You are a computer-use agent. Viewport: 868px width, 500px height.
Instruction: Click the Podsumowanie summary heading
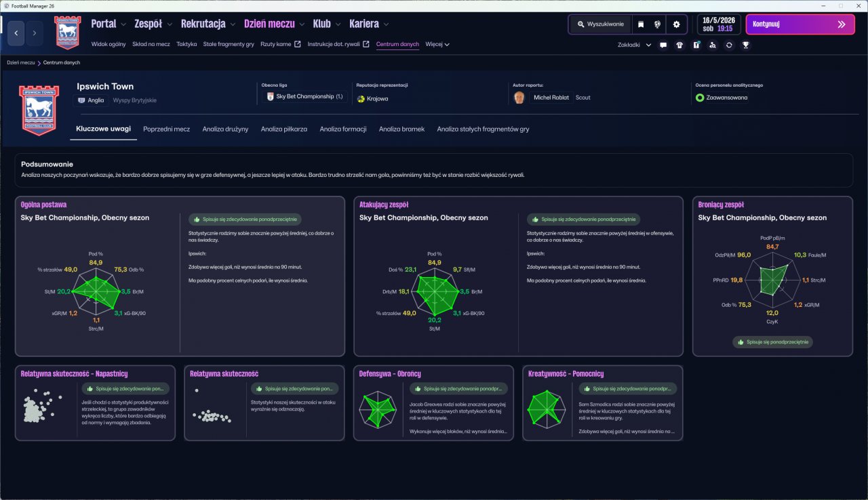47,164
